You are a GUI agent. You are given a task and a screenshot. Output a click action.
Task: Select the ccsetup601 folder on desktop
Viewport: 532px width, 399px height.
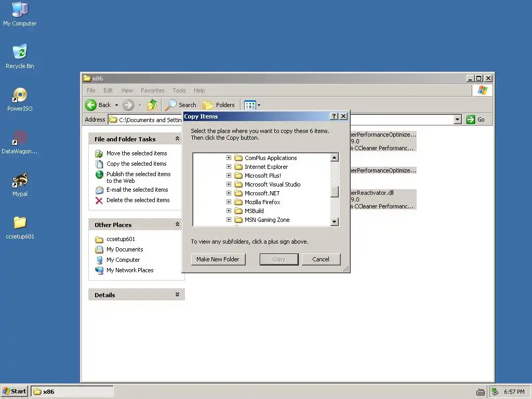click(x=20, y=228)
